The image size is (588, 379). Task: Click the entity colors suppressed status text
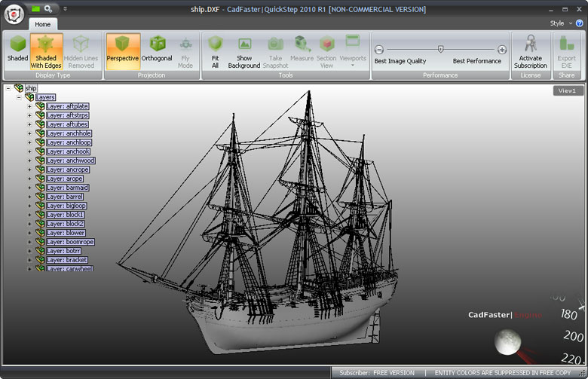tap(503, 373)
